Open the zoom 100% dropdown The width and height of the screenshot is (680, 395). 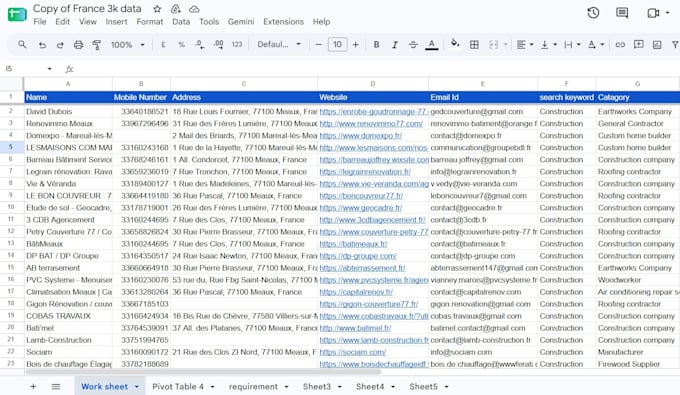127,45
